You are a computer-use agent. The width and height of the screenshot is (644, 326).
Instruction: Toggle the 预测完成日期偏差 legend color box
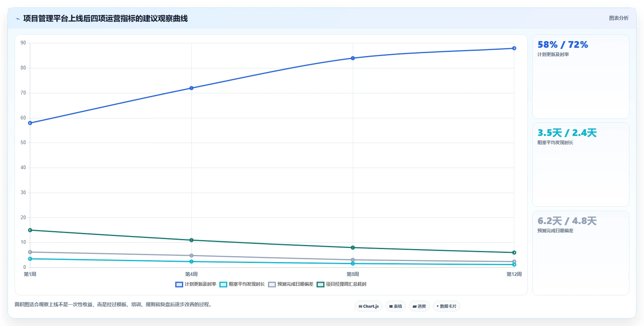coord(272,285)
